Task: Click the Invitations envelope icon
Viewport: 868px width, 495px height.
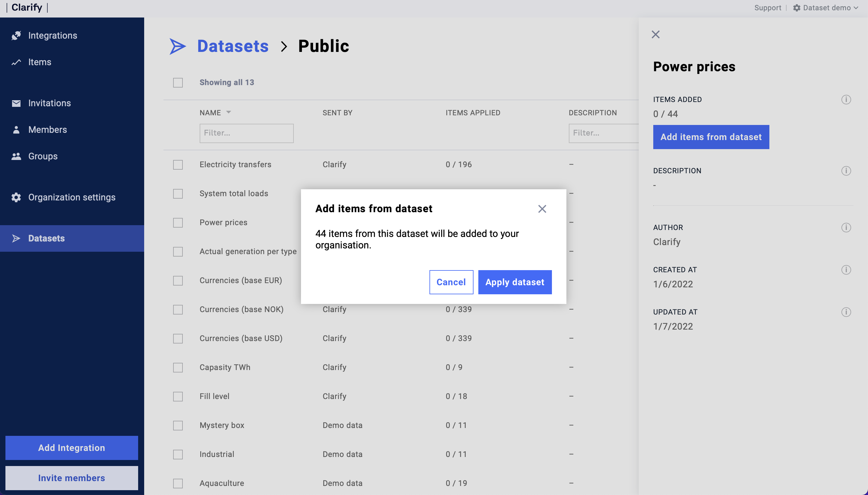Action: click(x=16, y=103)
